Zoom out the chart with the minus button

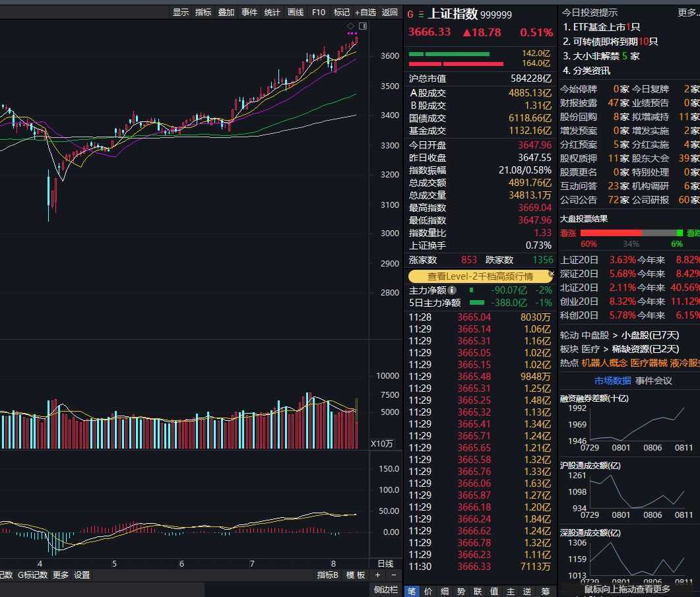(394, 575)
